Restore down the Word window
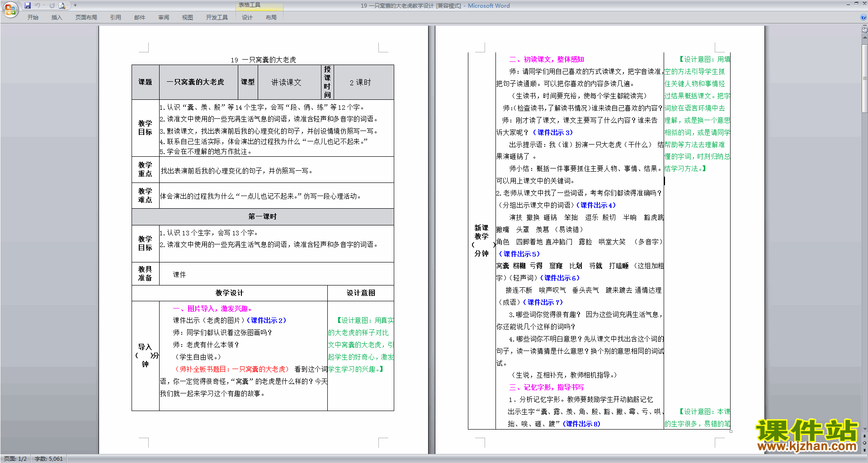Screen dimensions: 868x463 [856, 4]
